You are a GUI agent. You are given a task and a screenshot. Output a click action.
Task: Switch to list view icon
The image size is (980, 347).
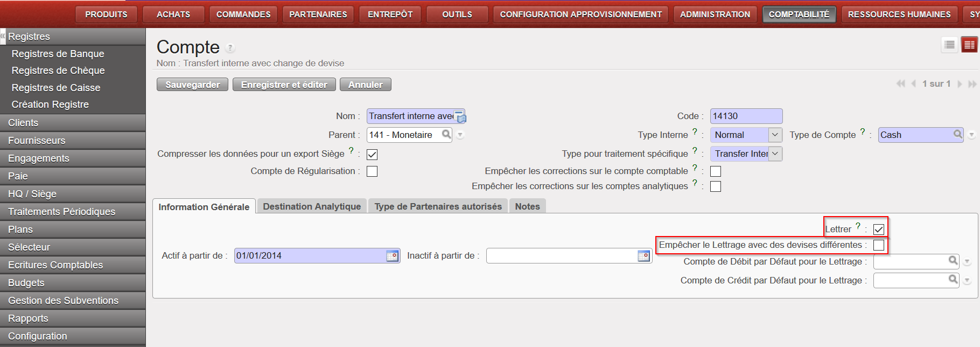[949, 45]
